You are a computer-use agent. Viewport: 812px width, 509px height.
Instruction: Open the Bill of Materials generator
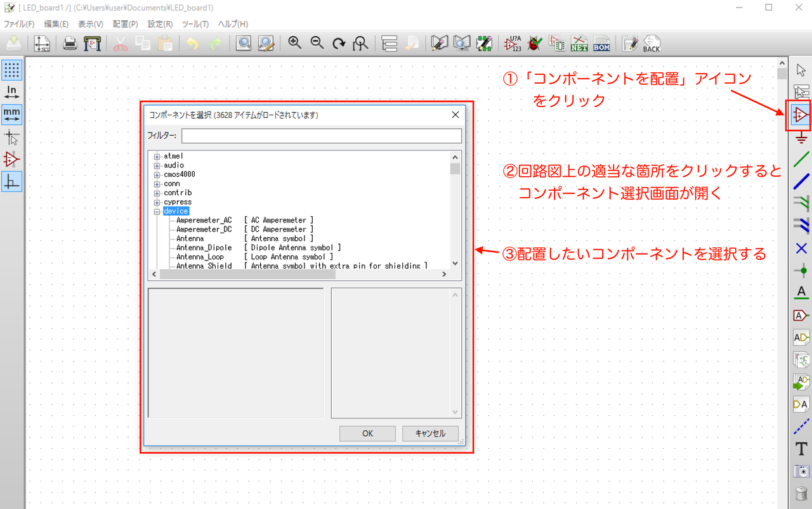point(601,43)
